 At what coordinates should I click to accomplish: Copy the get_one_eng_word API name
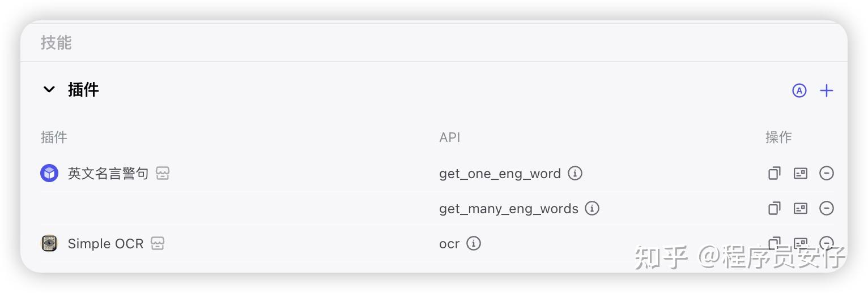[774, 173]
